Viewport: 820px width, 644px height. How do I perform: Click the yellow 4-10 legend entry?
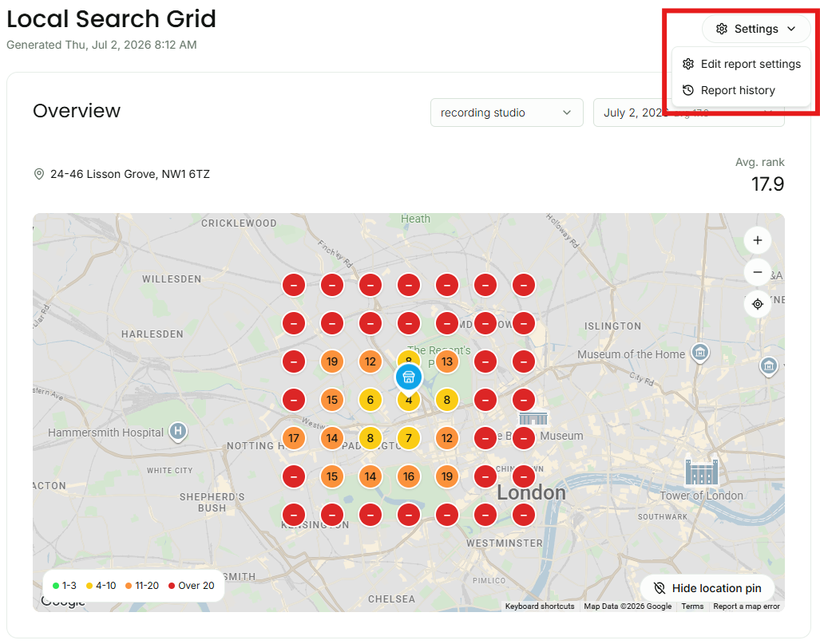pos(101,586)
